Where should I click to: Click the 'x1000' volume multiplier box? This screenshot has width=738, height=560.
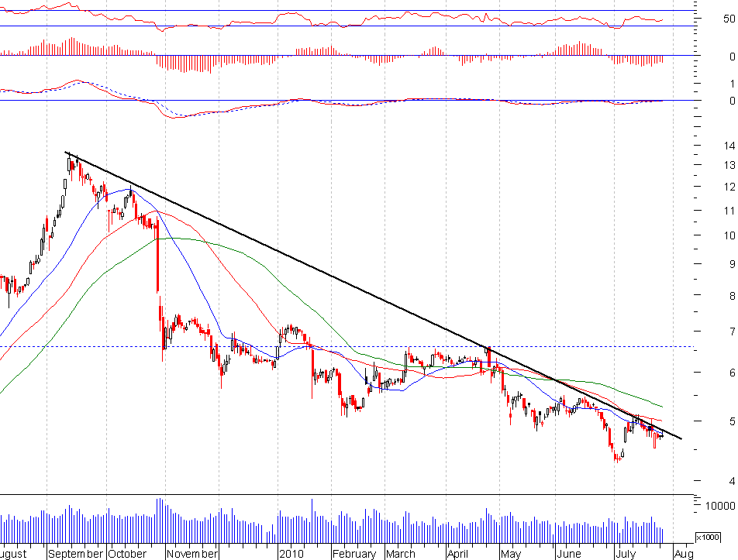708,537
